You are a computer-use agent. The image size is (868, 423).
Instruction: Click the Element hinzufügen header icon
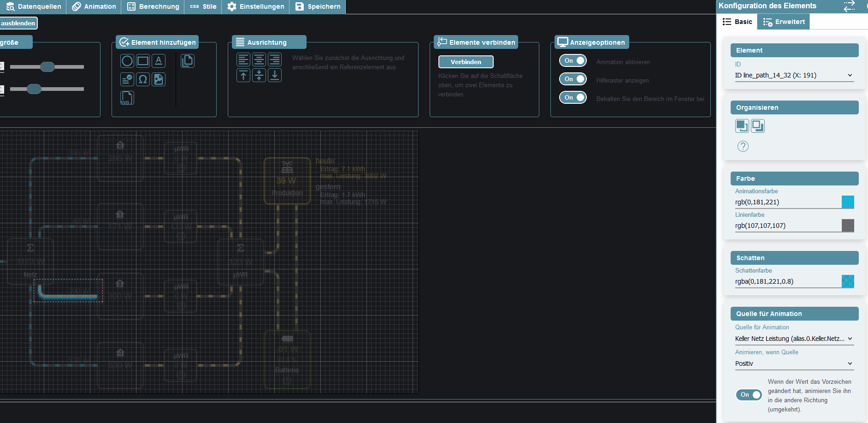(124, 42)
